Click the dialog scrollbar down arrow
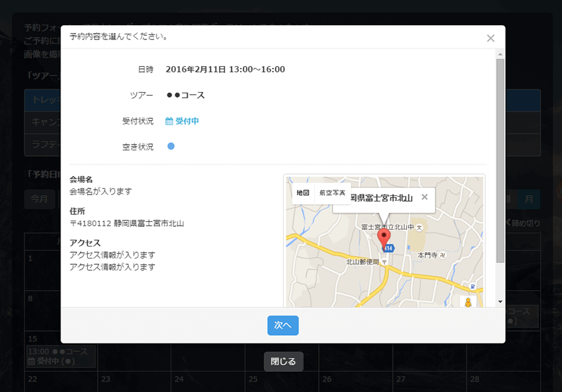 [x=500, y=301]
